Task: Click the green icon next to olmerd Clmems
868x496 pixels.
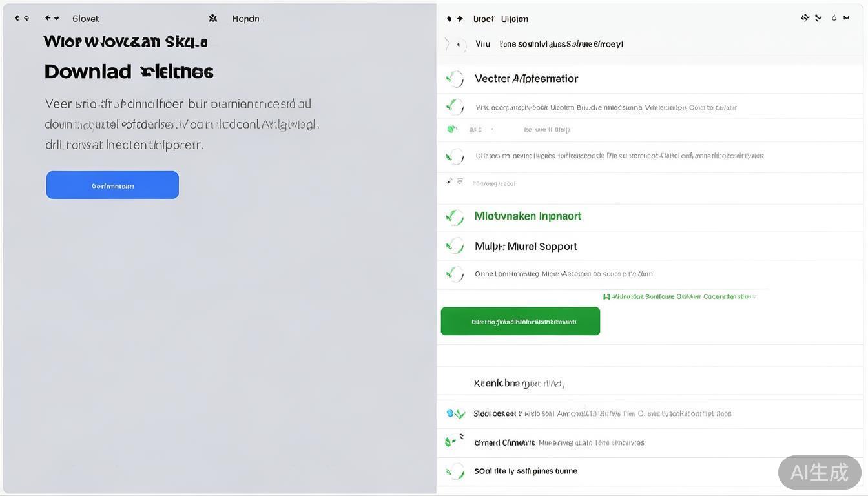Action: pyautogui.click(x=454, y=441)
